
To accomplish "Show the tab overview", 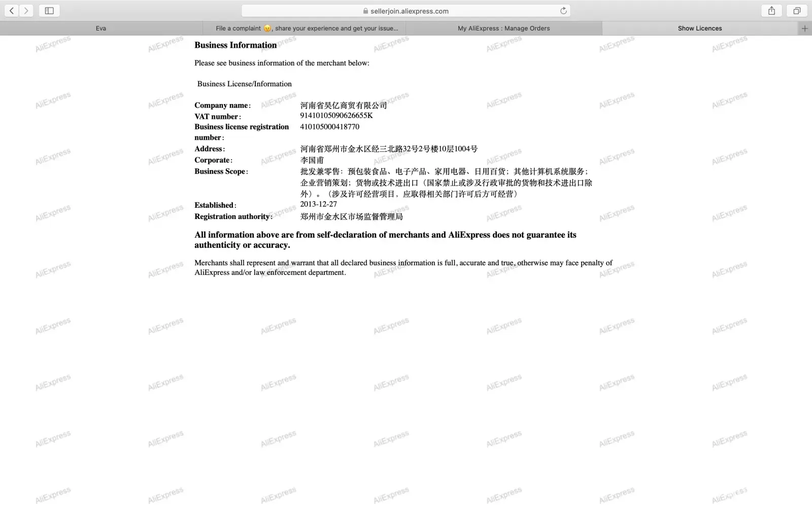I will (x=797, y=11).
